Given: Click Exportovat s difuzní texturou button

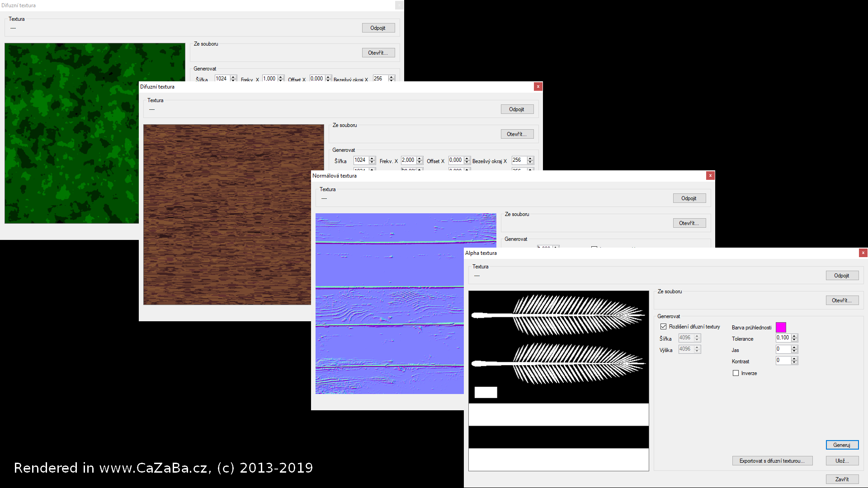Looking at the screenshot, I should pos(772,461).
